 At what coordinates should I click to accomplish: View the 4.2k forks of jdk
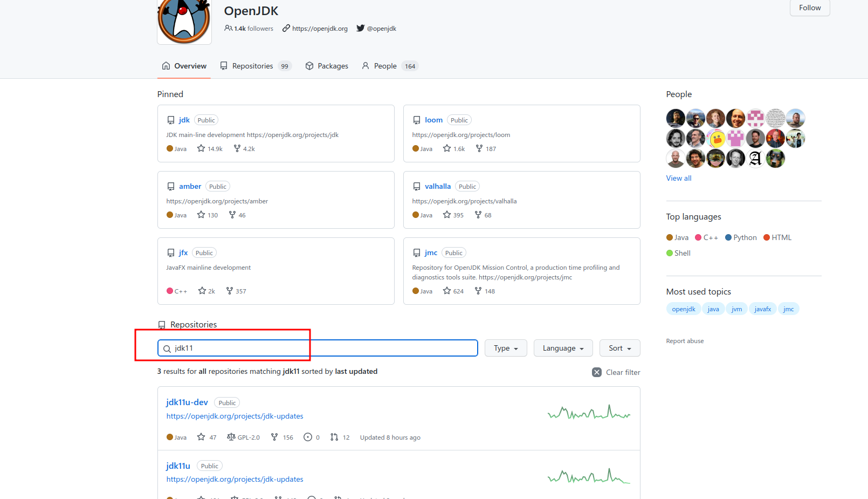coord(244,149)
